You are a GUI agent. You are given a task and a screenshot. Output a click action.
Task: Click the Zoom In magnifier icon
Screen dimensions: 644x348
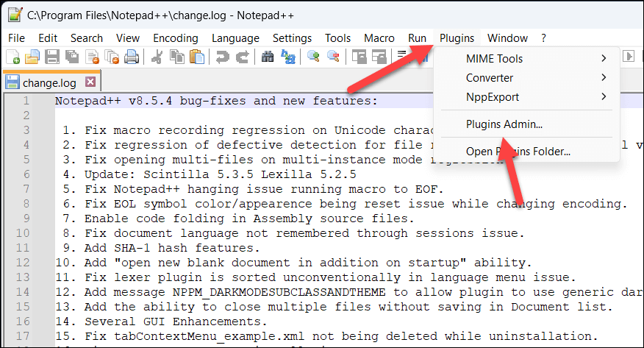click(314, 57)
